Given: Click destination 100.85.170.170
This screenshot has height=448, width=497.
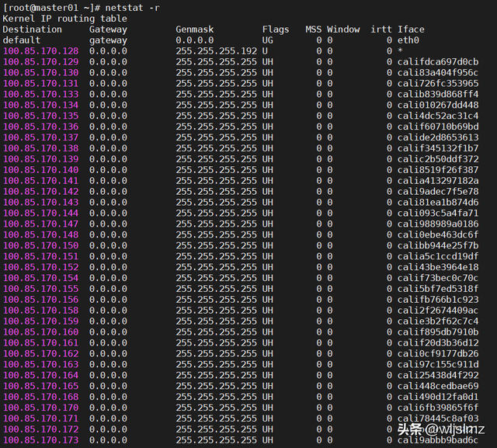Looking at the screenshot, I should tap(40, 408).
